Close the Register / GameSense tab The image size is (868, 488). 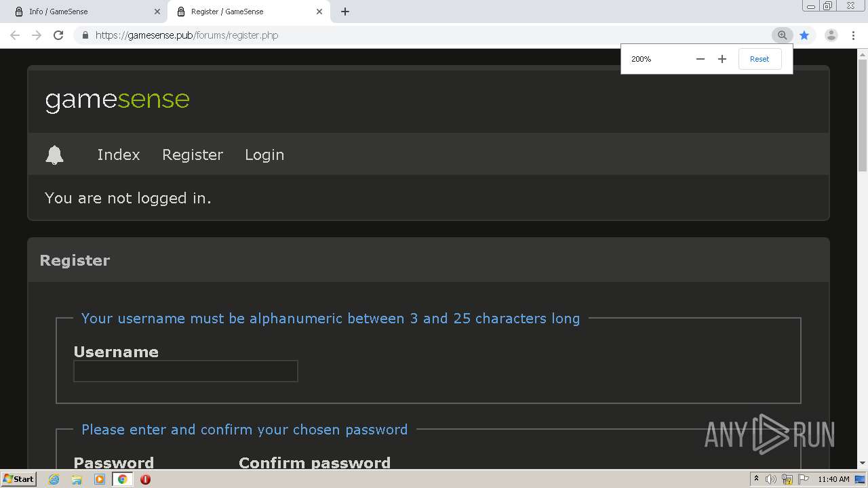coord(319,12)
